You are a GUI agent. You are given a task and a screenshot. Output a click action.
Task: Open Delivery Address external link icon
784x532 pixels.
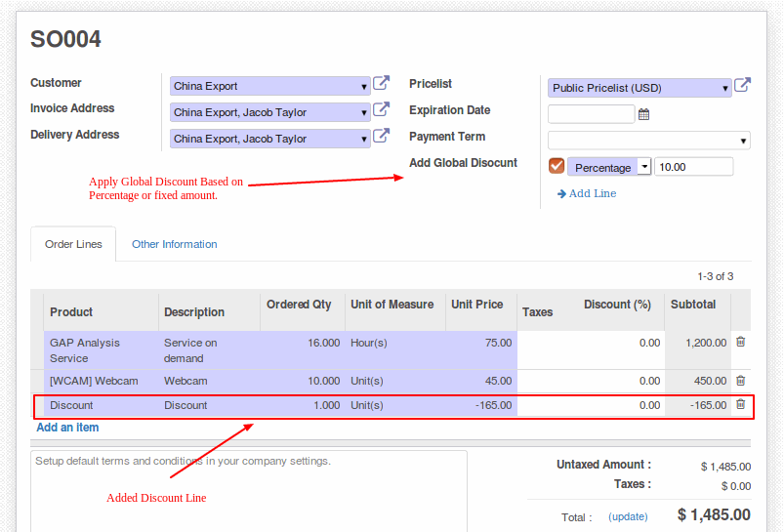point(381,135)
